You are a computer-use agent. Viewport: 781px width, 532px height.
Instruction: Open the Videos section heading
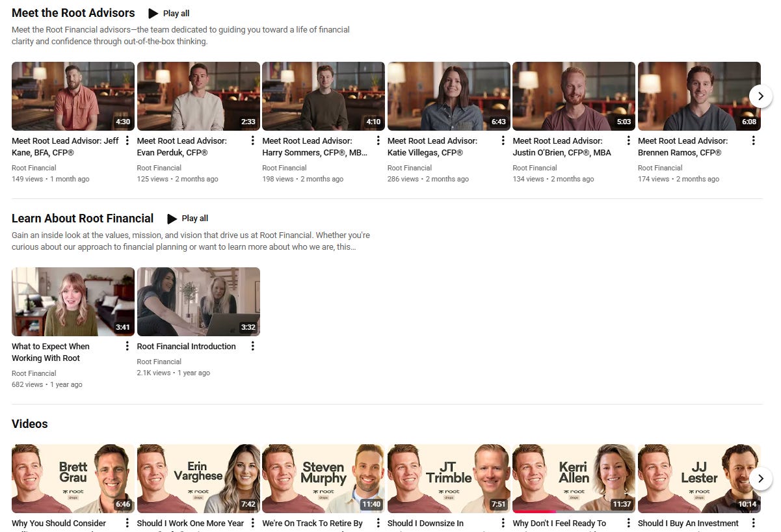tap(30, 424)
